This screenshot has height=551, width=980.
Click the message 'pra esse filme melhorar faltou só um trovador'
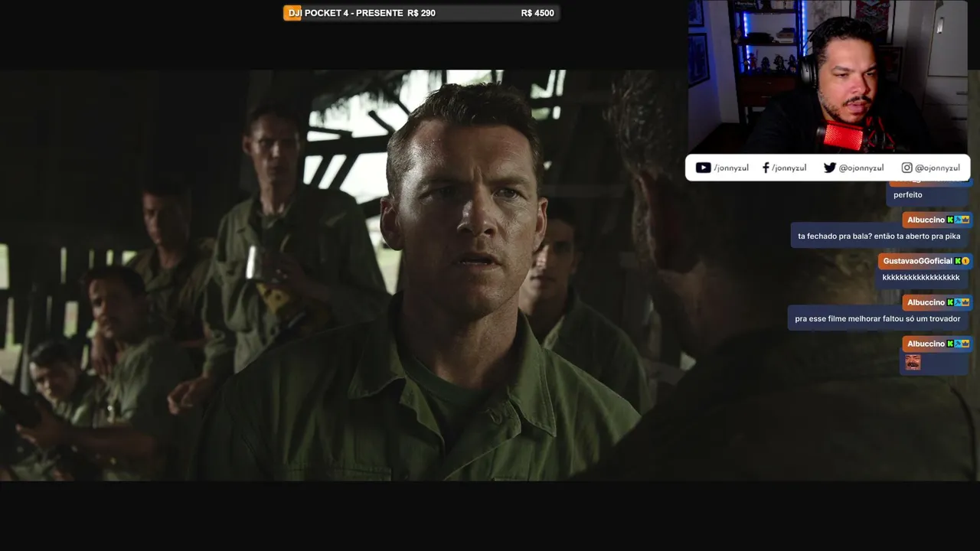point(877,319)
